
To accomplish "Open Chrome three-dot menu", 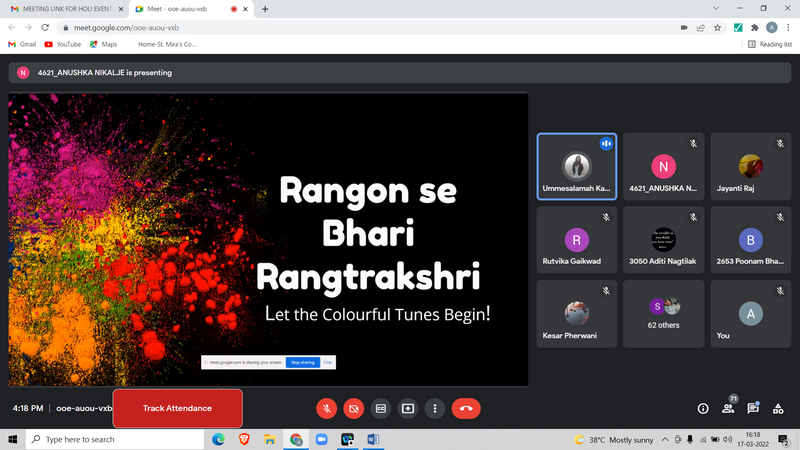I will [x=788, y=28].
